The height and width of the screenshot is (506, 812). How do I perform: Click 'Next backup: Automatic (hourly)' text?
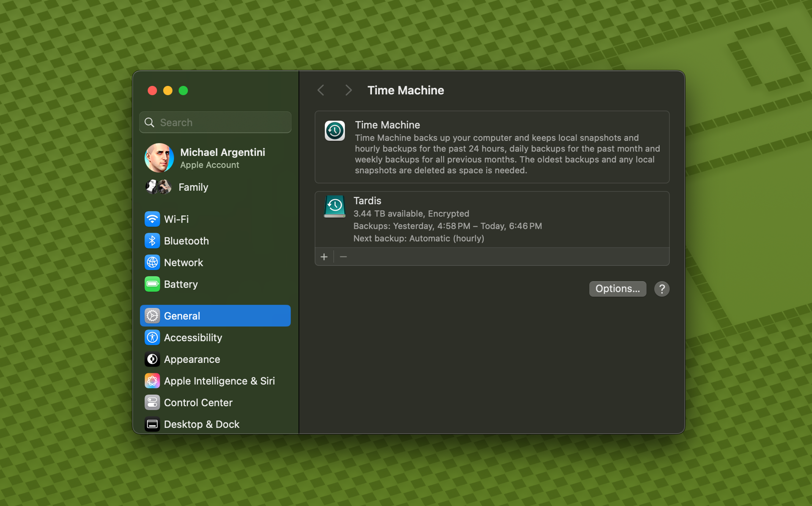(419, 238)
